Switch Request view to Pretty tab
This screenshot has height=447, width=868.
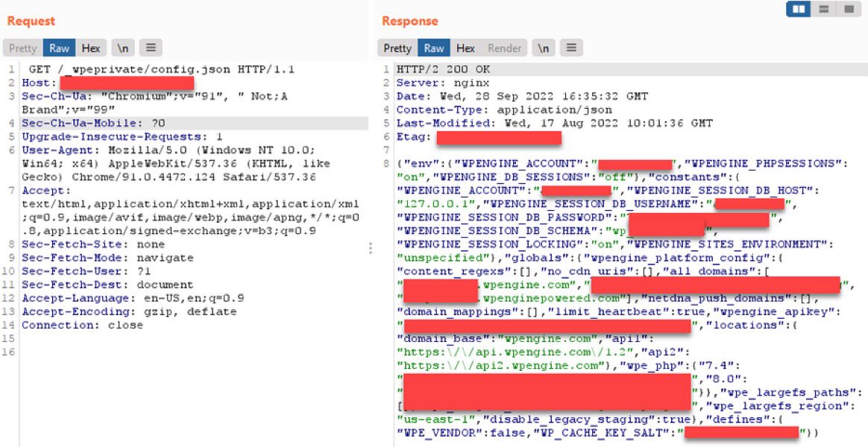pos(22,48)
